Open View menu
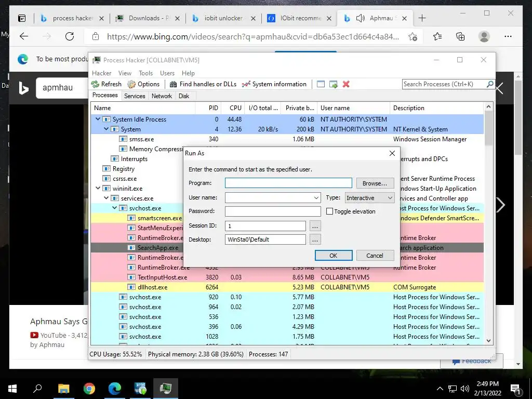Viewport: 532px width, 399px height. pyautogui.click(x=125, y=73)
